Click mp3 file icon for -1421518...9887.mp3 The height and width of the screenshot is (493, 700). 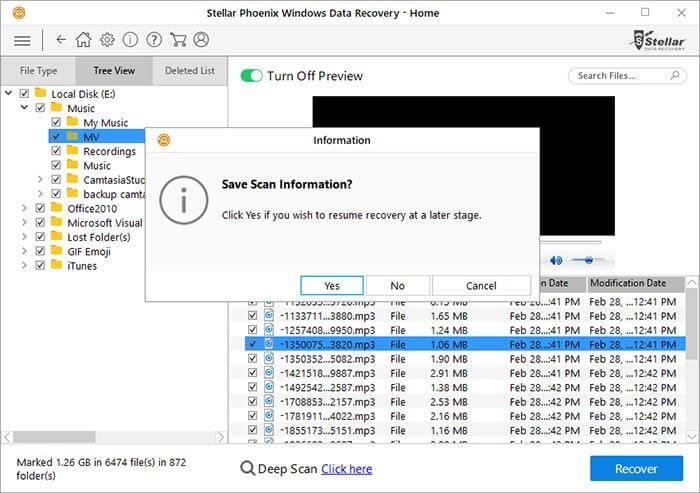[x=269, y=373]
